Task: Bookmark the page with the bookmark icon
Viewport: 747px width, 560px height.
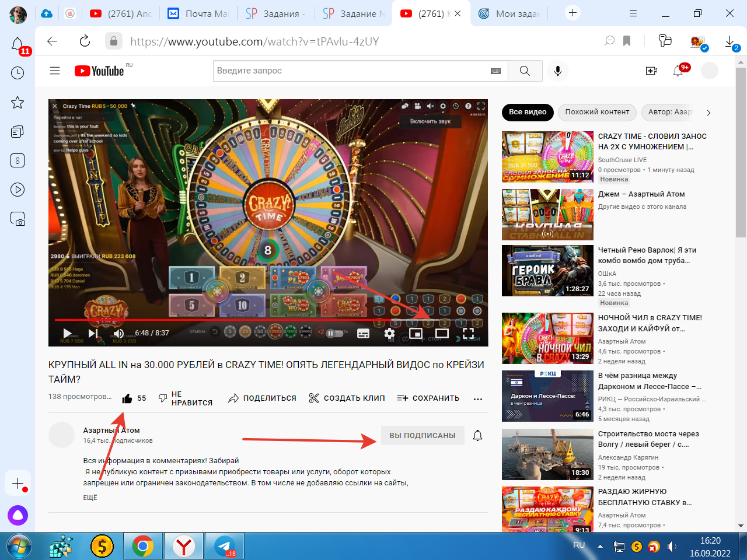Action: click(x=627, y=41)
